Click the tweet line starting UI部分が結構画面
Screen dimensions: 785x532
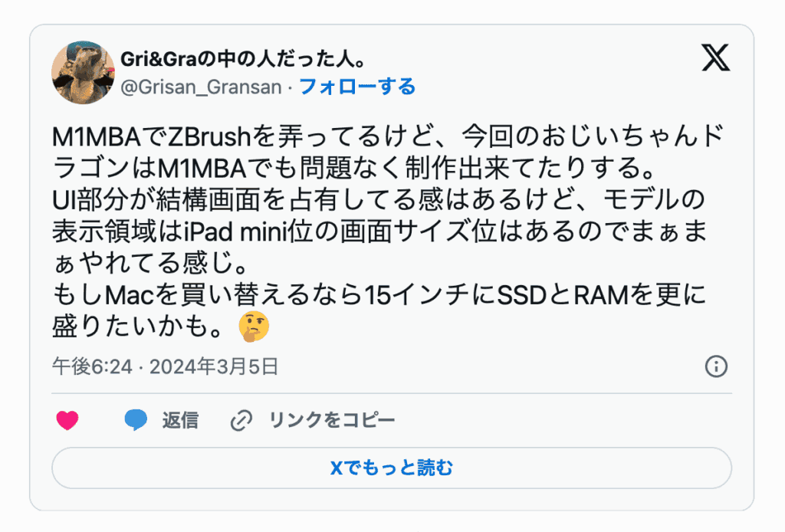(x=379, y=199)
